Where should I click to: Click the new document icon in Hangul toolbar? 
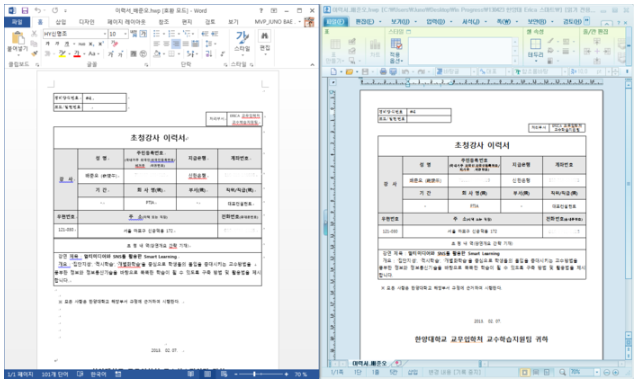point(334,72)
